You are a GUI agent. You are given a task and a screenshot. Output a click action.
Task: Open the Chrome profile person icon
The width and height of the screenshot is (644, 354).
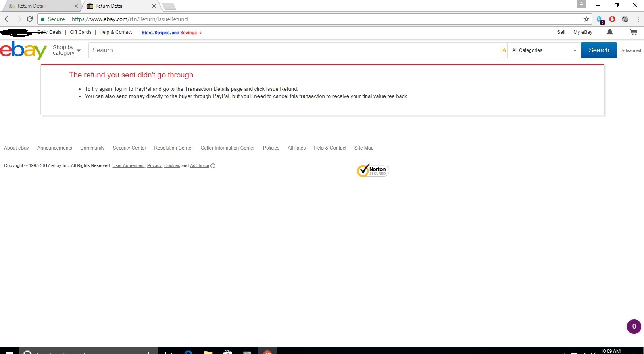[x=581, y=4]
